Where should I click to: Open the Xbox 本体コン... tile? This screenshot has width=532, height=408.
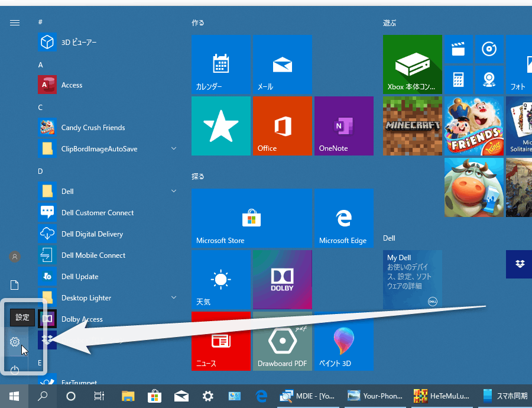(413, 64)
